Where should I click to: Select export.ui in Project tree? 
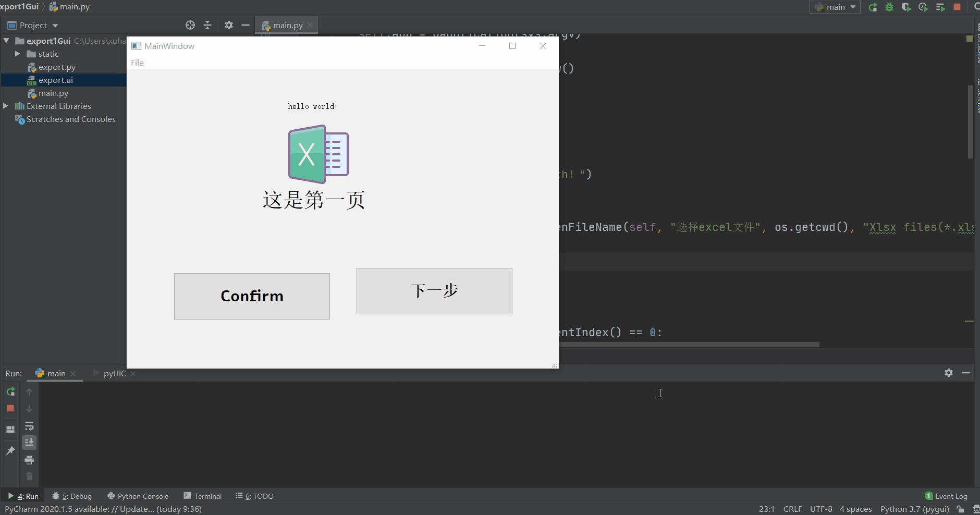[x=55, y=80]
